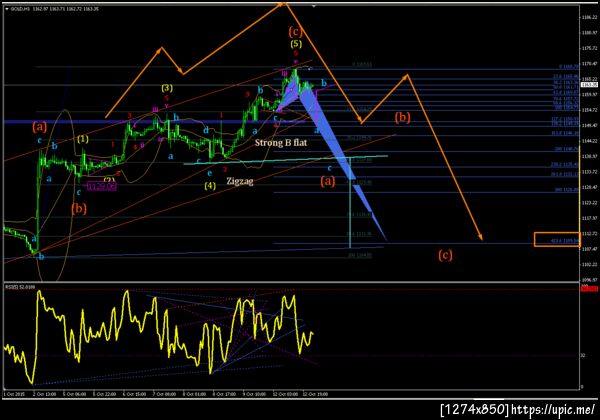Click the 1102.22 price axis label

click(x=589, y=264)
